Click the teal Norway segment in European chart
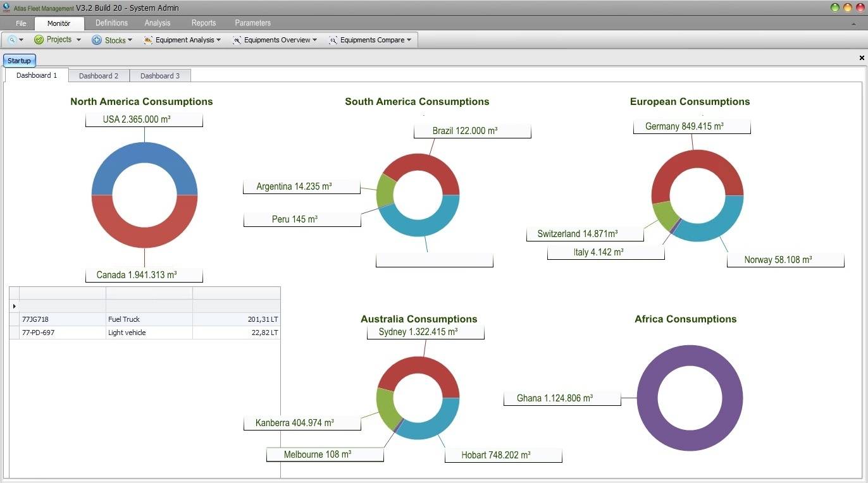This screenshot has width=868, height=483. (x=718, y=226)
